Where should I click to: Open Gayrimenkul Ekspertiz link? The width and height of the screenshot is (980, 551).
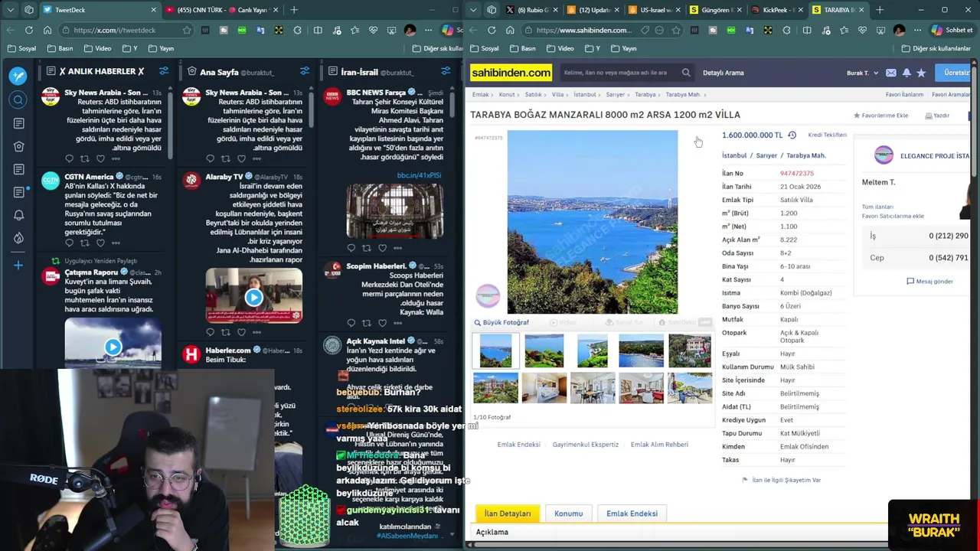(x=585, y=445)
